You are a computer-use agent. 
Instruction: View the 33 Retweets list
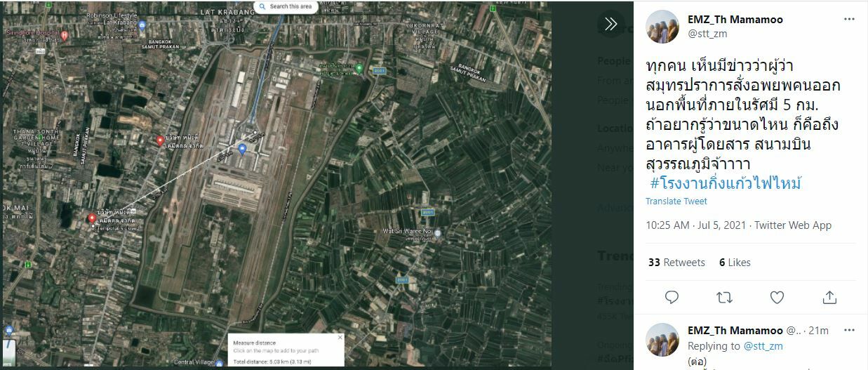(676, 263)
